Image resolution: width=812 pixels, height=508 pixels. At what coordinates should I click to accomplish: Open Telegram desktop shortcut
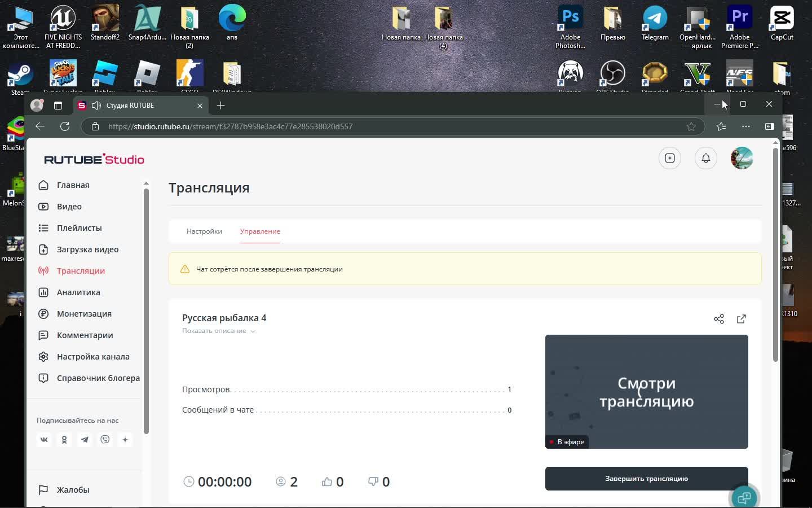(655, 24)
